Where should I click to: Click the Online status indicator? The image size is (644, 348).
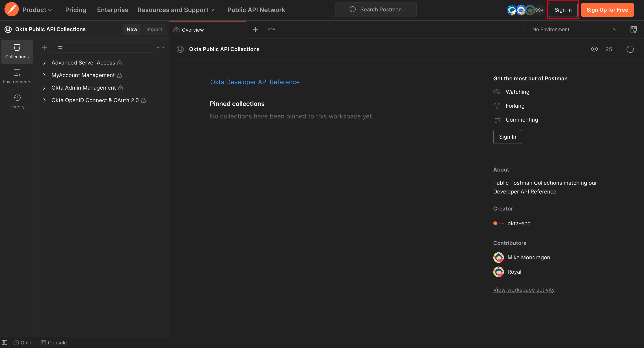point(24,342)
